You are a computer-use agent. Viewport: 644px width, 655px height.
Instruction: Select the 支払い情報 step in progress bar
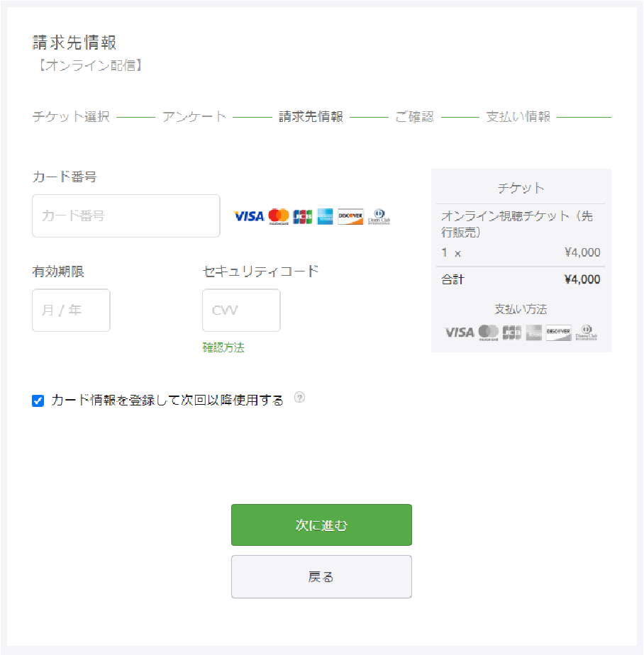(x=518, y=117)
